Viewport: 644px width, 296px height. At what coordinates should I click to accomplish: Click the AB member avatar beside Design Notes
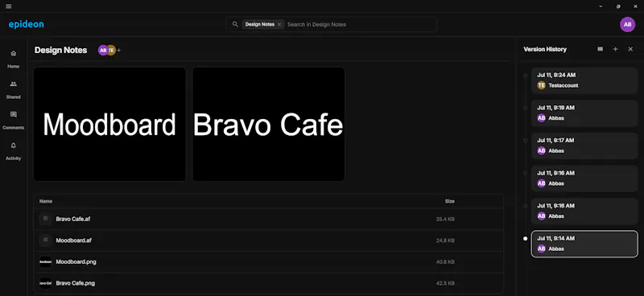click(103, 50)
